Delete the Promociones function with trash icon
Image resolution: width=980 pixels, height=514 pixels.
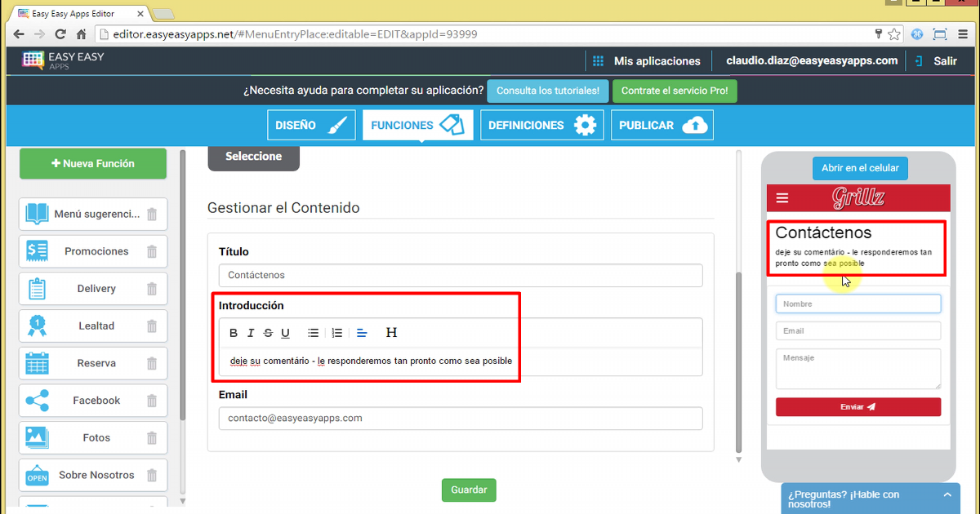pos(152,252)
